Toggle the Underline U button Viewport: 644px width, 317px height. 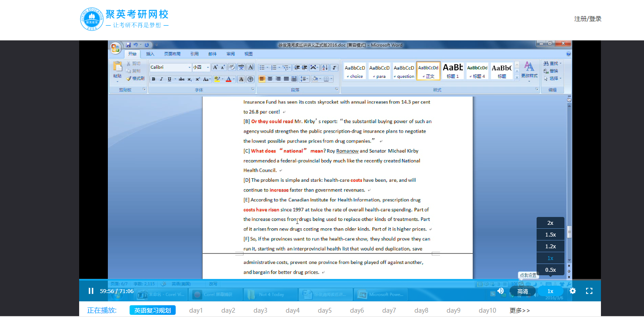click(169, 79)
